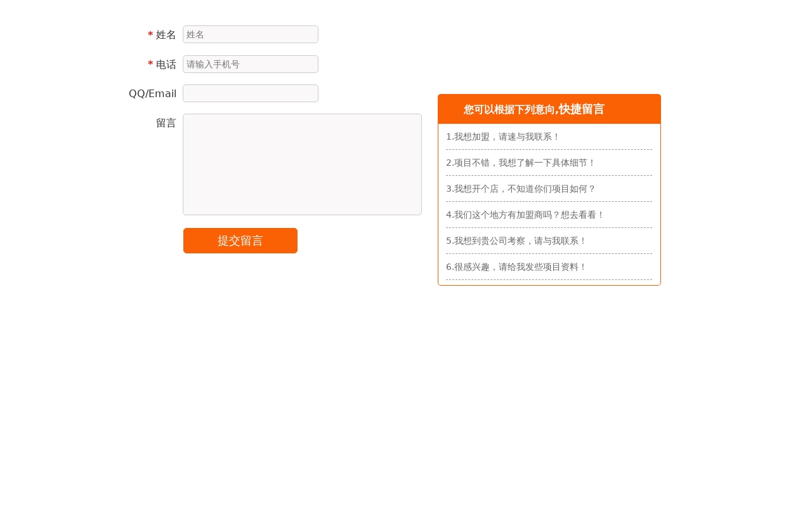The width and height of the screenshot is (812, 508).
Task: Select the QQ/Email input box
Action: point(251,93)
